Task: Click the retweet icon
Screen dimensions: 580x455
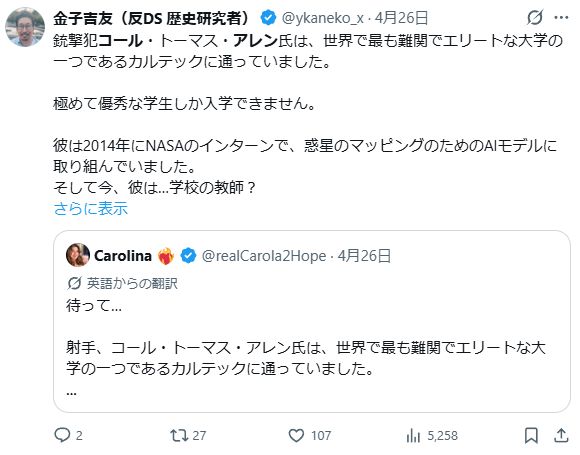Action: pos(179,435)
